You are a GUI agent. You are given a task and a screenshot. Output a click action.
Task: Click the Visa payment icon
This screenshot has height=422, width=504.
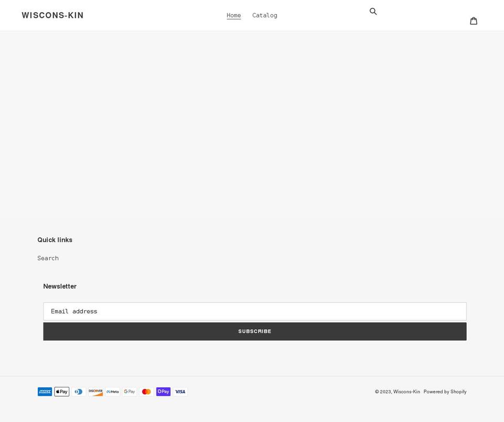[180, 392]
